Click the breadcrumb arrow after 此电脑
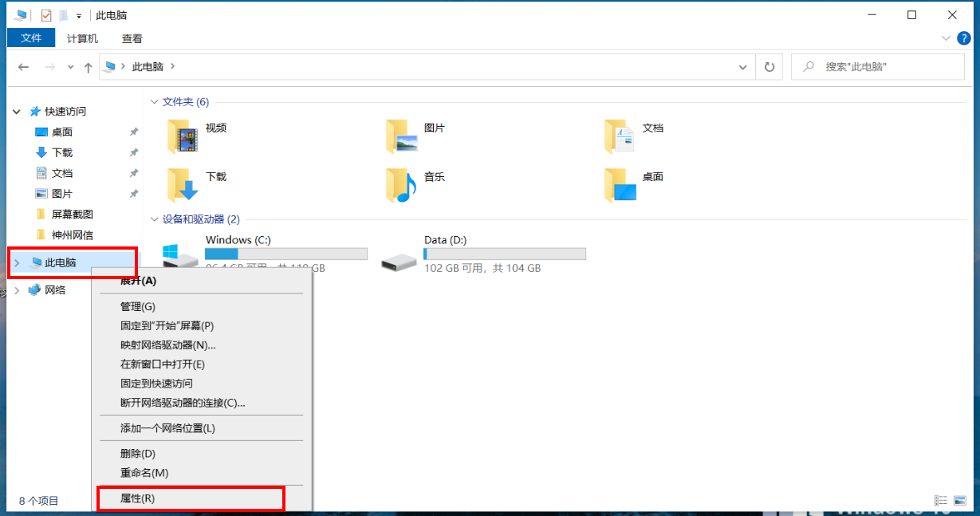 pyautogui.click(x=173, y=67)
